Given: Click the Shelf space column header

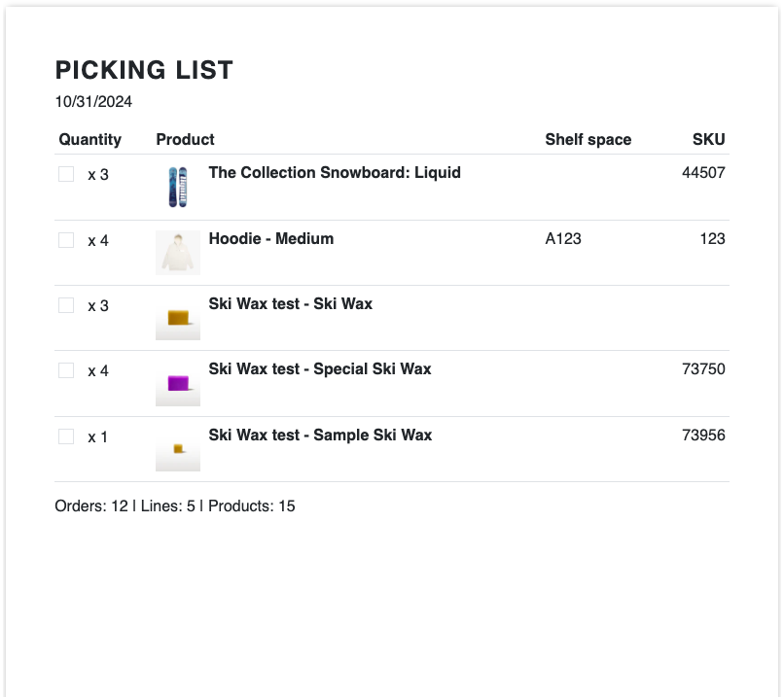Looking at the screenshot, I should (x=588, y=139).
